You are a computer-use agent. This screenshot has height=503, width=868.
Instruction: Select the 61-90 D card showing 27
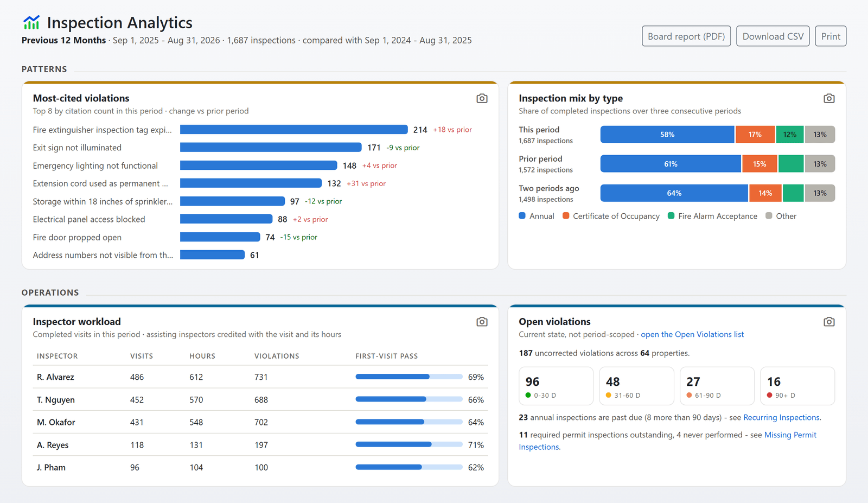(717, 386)
